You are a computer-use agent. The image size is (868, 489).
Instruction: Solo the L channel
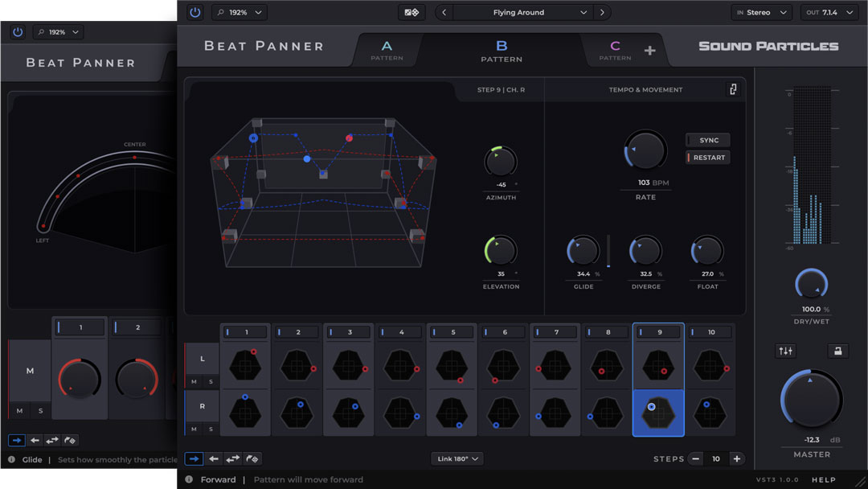point(211,381)
